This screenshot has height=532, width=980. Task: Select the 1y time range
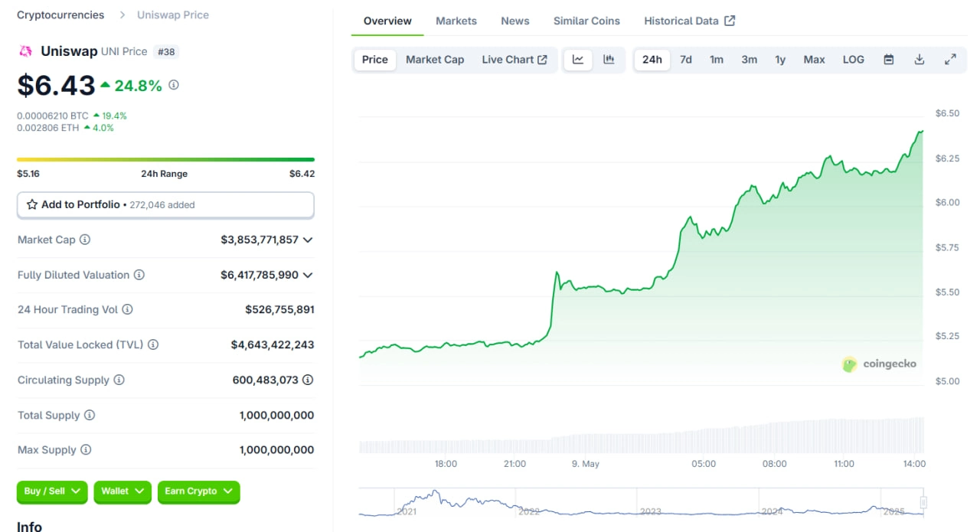pyautogui.click(x=780, y=60)
